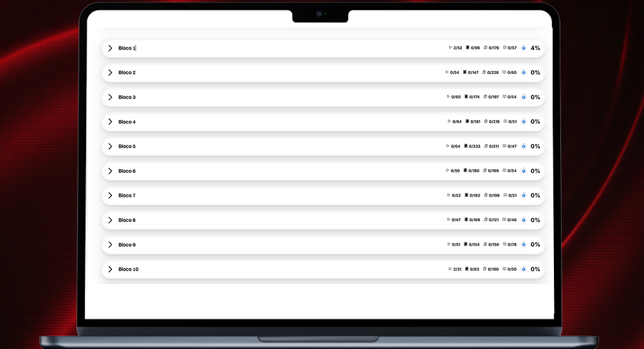Click the document icon beside 0/169 in Bloco 8

point(466,220)
